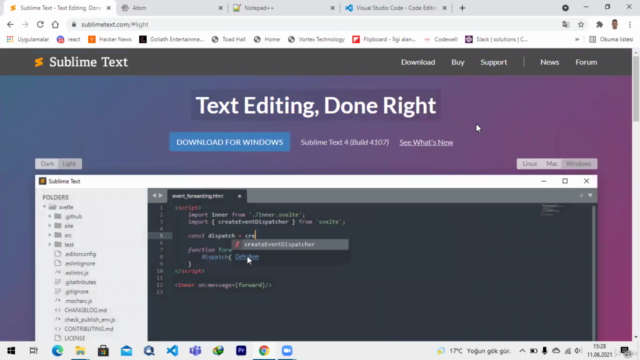
Task: Open Premiere Pro from taskbar
Action: [241, 351]
